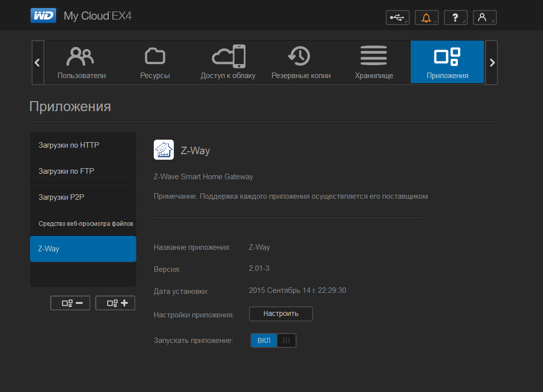Click the Z-Way house app icon

pos(164,150)
